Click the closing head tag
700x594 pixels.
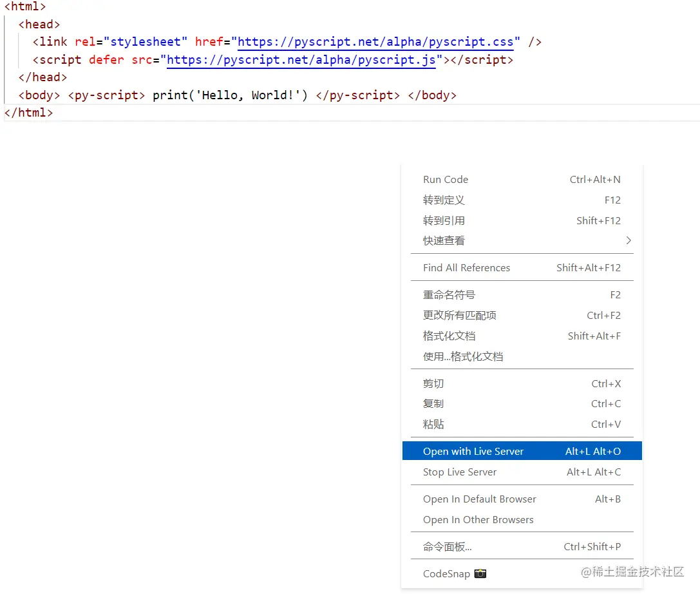click(x=43, y=77)
